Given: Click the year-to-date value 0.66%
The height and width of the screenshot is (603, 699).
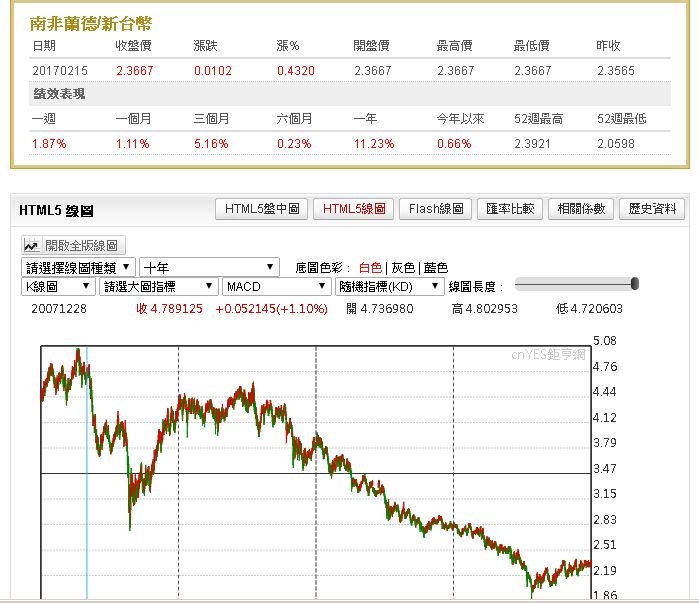Looking at the screenshot, I should 454,144.
